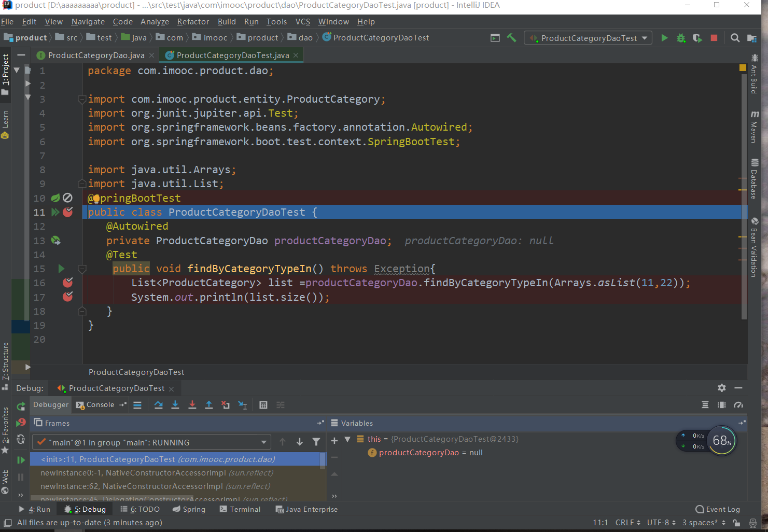This screenshot has width=768, height=532.
Task: Click Show Execution Point icon
Action: tap(137, 405)
